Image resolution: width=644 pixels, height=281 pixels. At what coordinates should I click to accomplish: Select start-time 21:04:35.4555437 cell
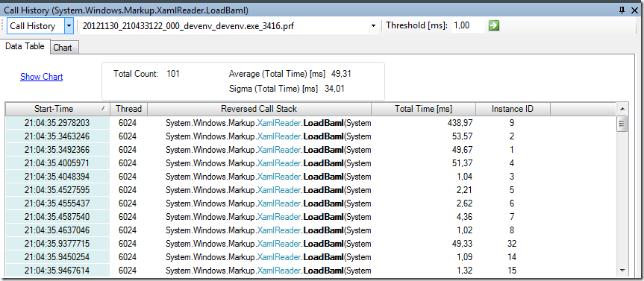coord(57,203)
